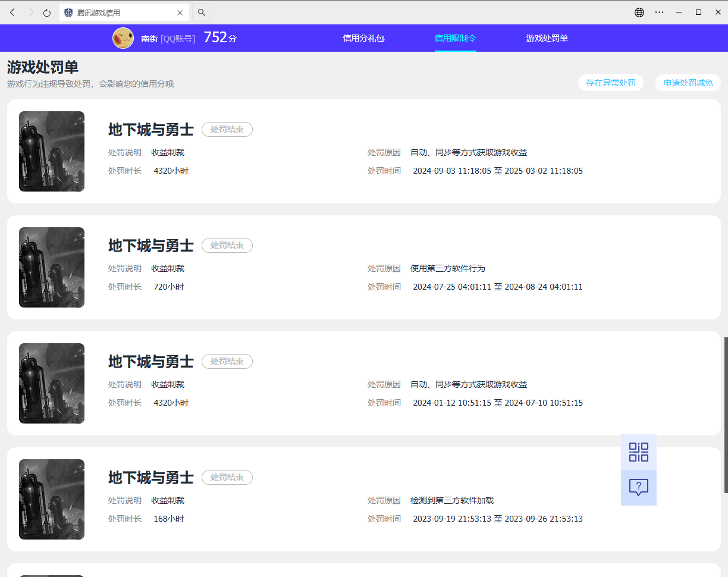Click the QR code floating icon
728x577 pixels.
[639, 452]
